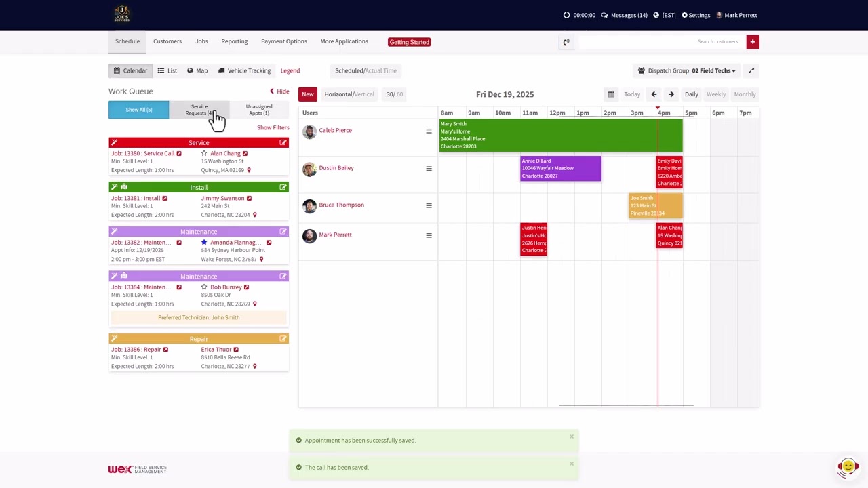
Task: Open Mark Perrett row menu icon
Action: pos(429,235)
